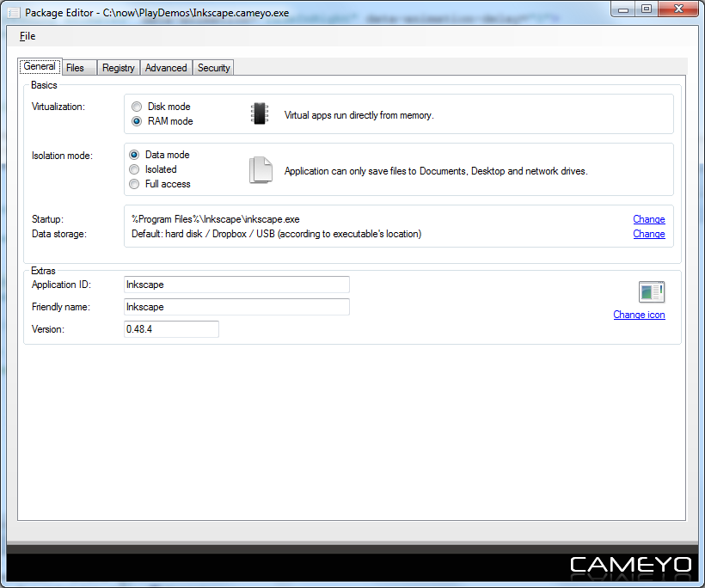Click the 'Default: hard disk / Dropbox / USB' text

276,234
